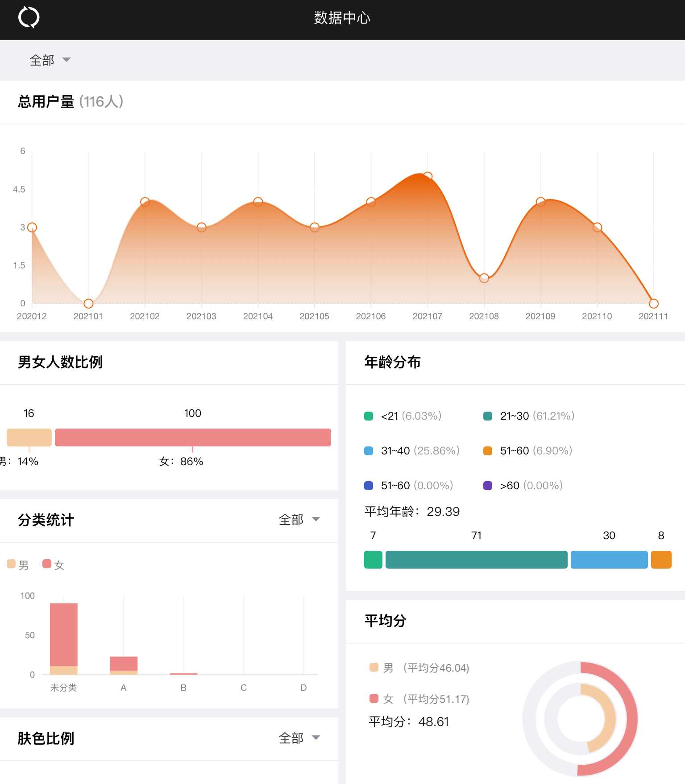Click the 202103 data point
Viewport: 685px width, 784px height.
[201, 227]
